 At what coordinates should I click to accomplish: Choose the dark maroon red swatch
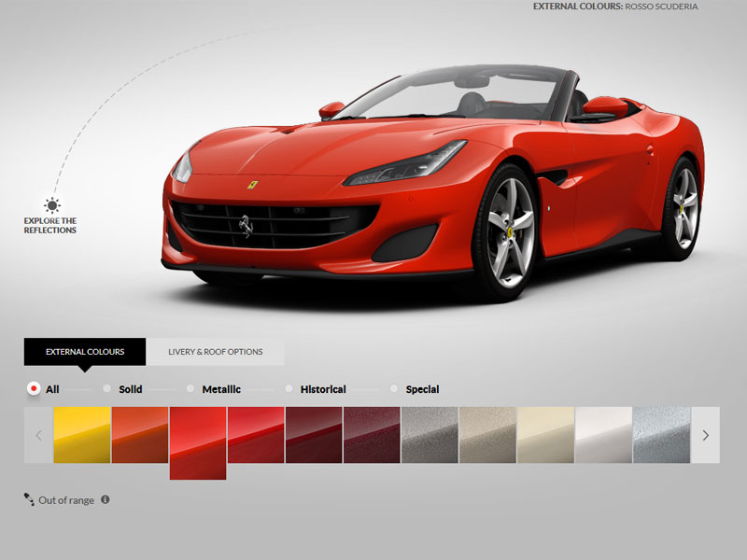pyautogui.click(x=314, y=435)
